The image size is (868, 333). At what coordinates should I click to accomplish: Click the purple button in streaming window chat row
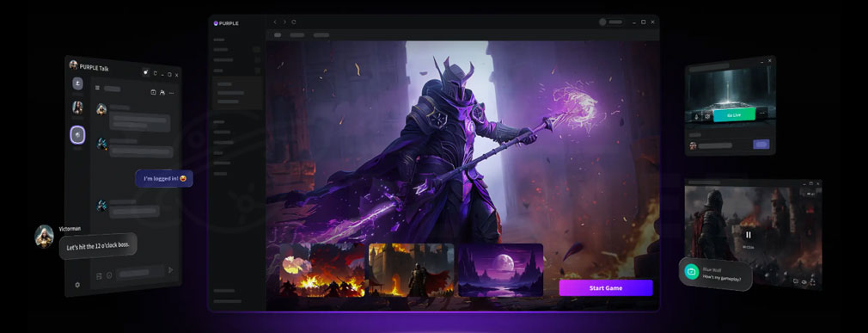[761, 144]
